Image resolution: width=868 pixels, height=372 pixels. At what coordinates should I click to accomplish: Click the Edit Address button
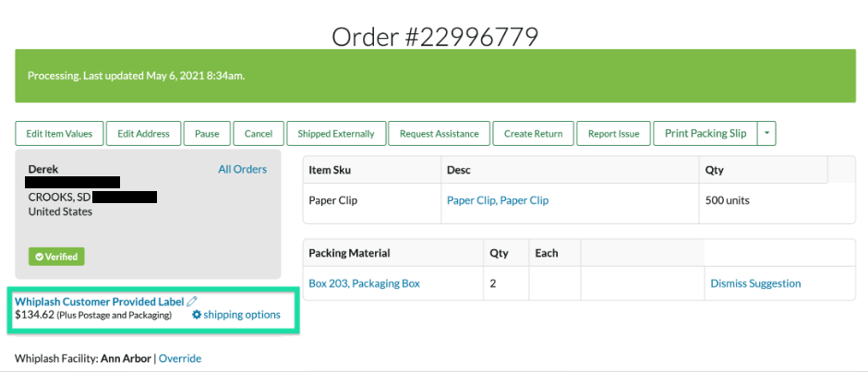tap(143, 134)
